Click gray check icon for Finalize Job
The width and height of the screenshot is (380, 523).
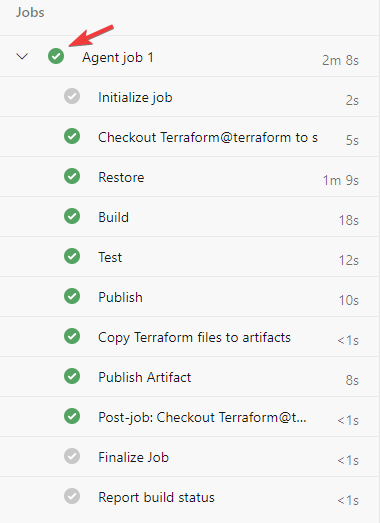[72, 456]
